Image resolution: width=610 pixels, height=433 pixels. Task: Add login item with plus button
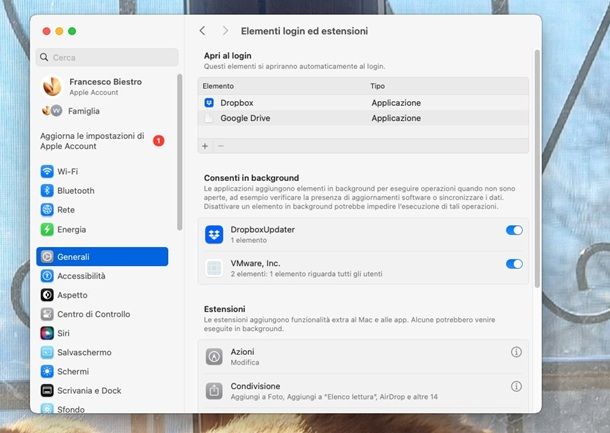tap(205, 146)
